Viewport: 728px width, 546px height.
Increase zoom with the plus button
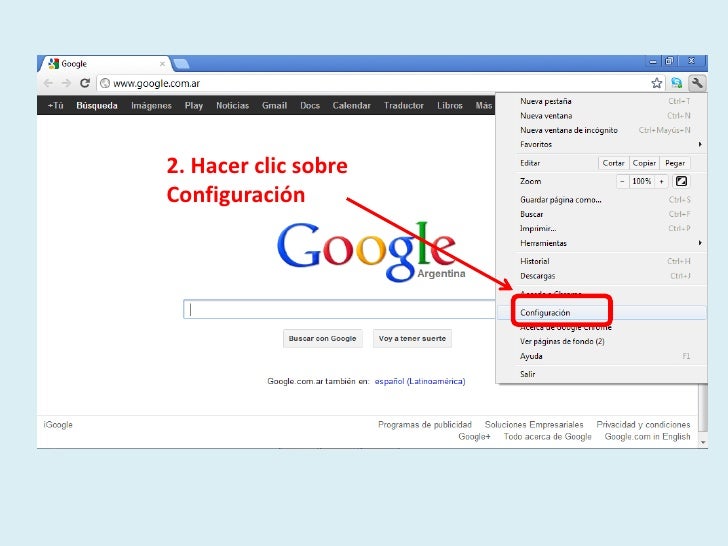[x=661, y=181]
